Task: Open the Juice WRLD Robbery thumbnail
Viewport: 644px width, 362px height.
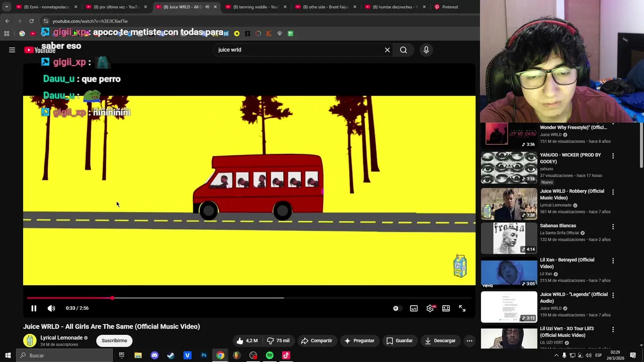Action: [x=509, y=204]
